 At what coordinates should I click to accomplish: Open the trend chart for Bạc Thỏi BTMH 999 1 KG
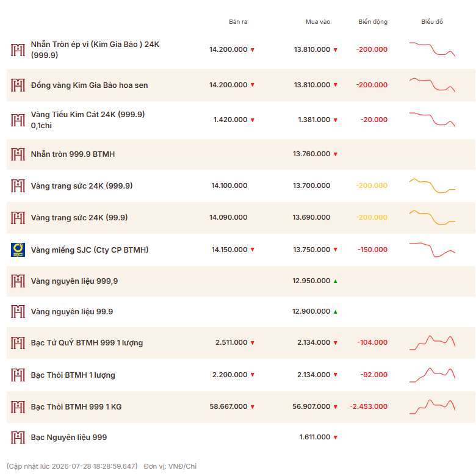432,407
